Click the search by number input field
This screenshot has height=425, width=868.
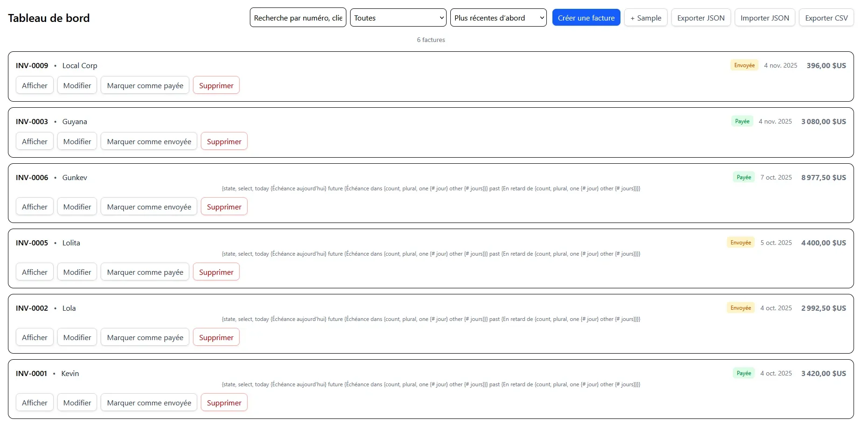tap(297, 18)
